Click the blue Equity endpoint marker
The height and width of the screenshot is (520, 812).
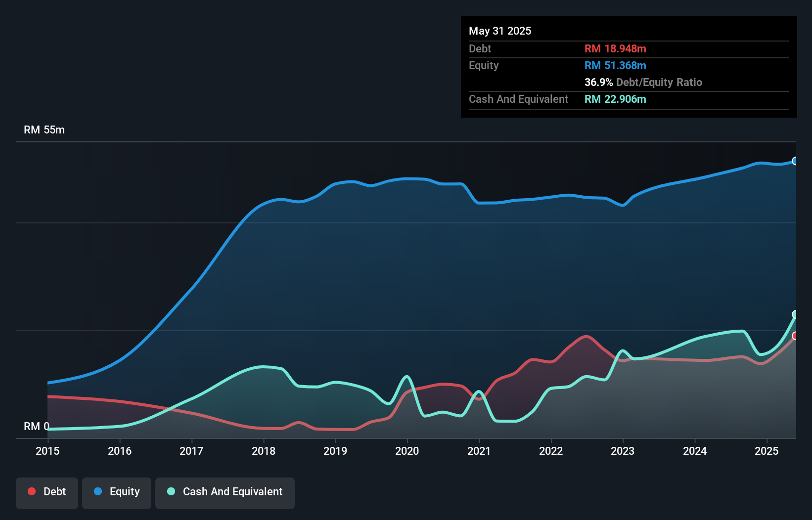[x=795, y=161]
